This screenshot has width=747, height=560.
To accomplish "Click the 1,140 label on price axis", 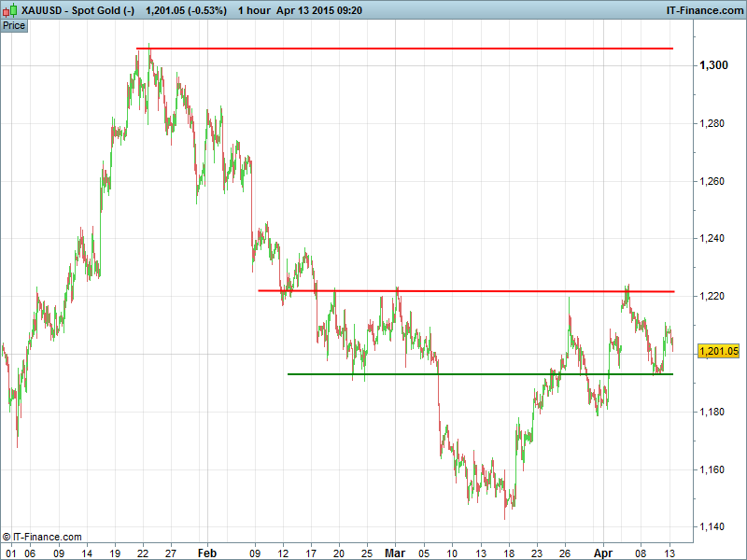I will [x=712, y=527].
